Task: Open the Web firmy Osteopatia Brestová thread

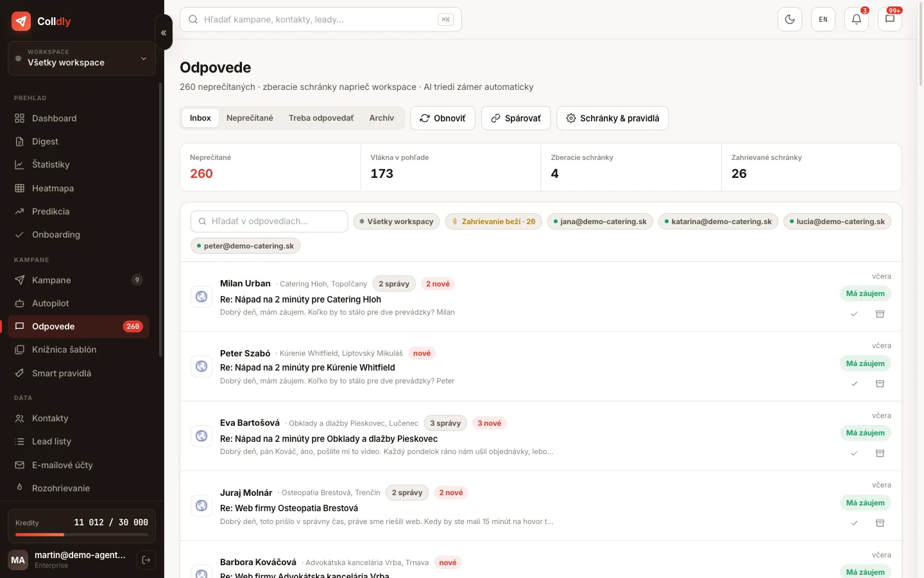Action: coord(289,508)
